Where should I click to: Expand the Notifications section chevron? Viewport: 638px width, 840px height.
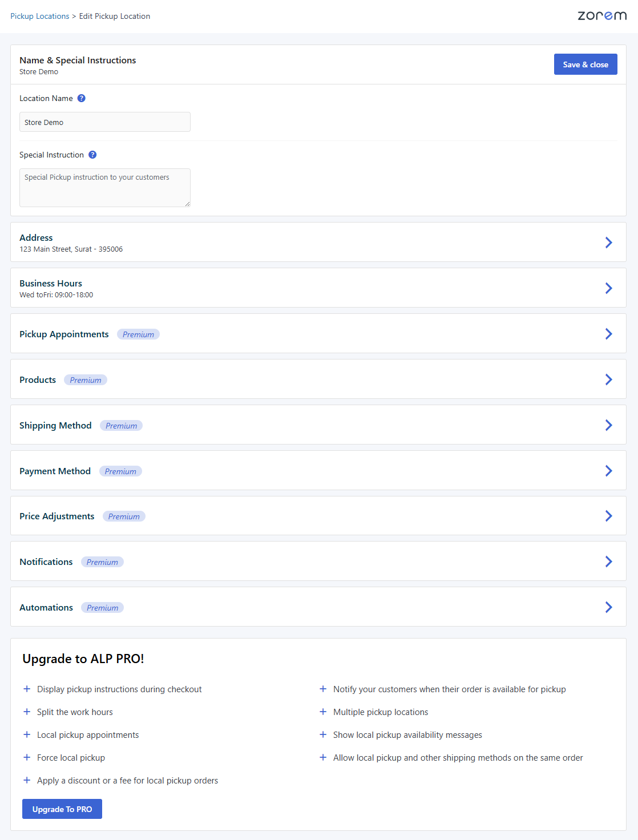[x=609, y=562]
